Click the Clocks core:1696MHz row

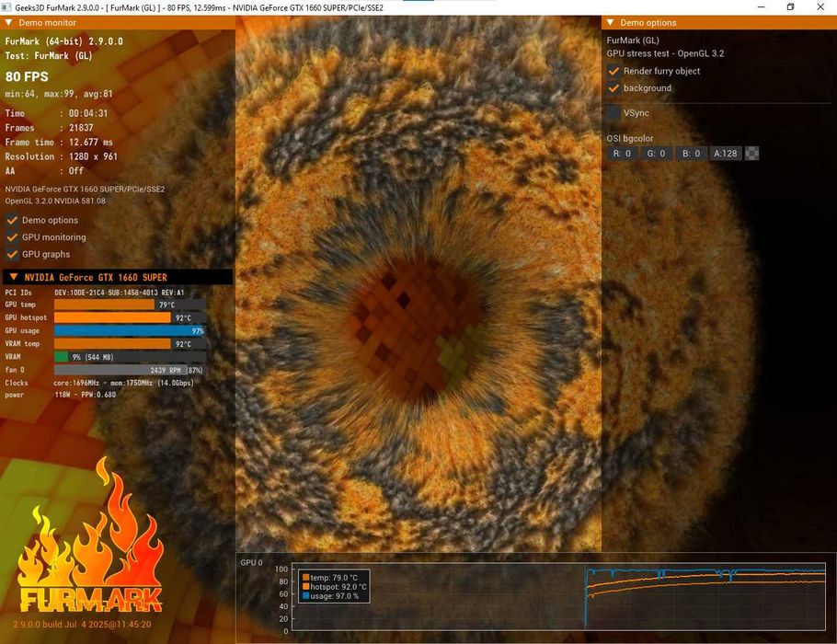click(x=99, y=383)
